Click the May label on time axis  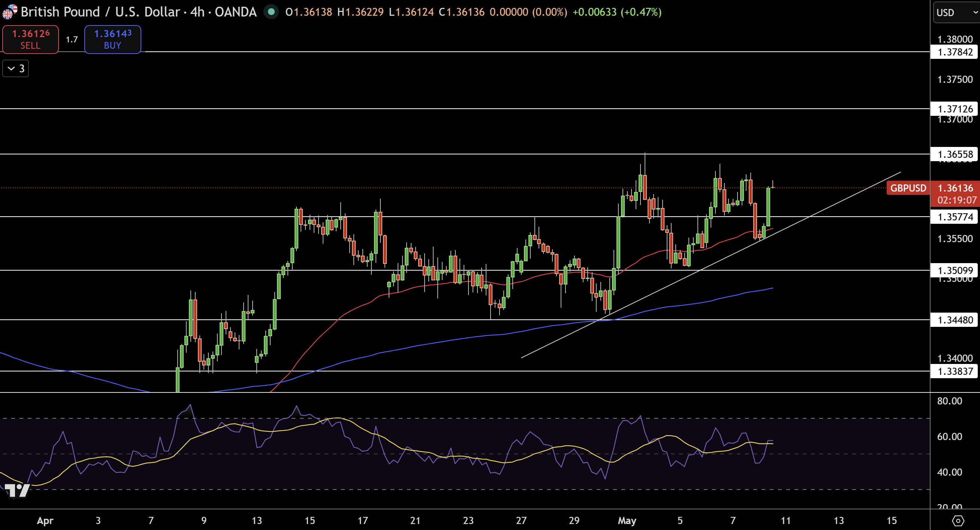[x=627, y=521]
